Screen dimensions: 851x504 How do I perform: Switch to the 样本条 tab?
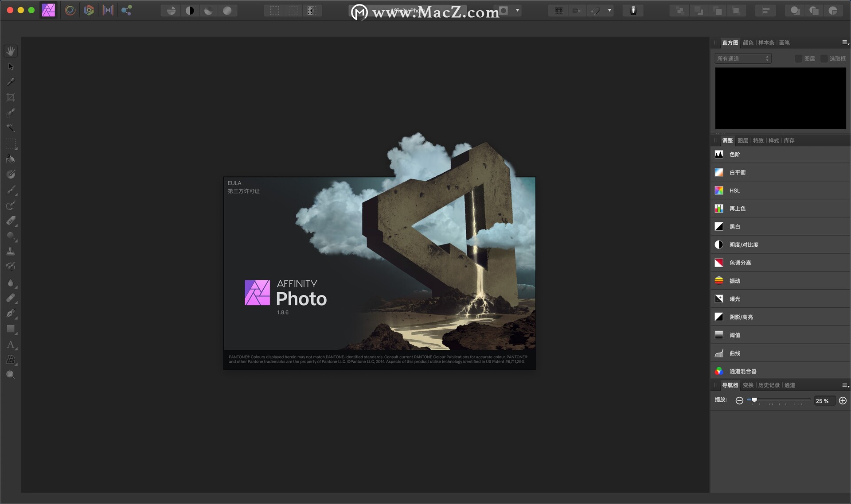(x=766, y=43)
